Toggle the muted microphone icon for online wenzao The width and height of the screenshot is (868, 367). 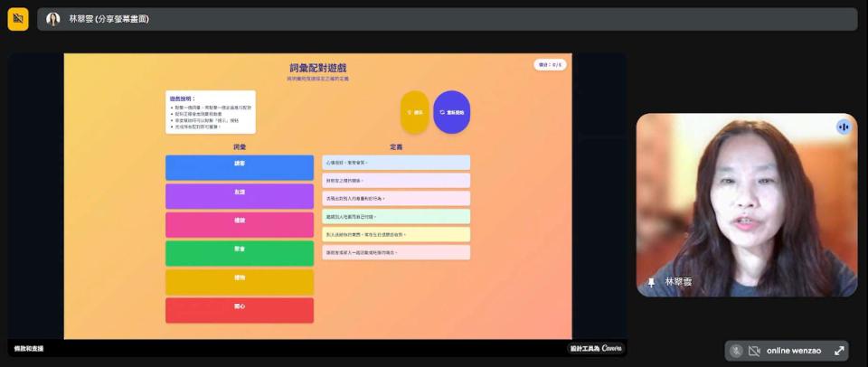pyautogui.click(x=737, y=351)
